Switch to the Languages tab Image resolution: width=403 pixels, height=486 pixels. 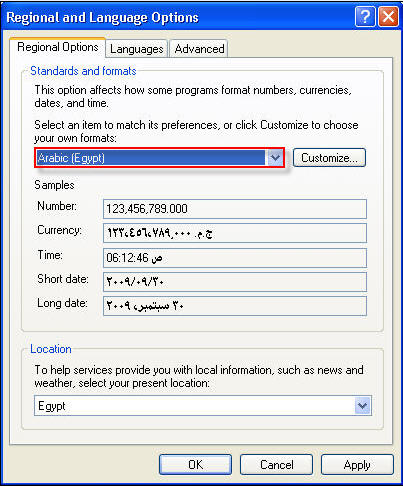point(137,49)
